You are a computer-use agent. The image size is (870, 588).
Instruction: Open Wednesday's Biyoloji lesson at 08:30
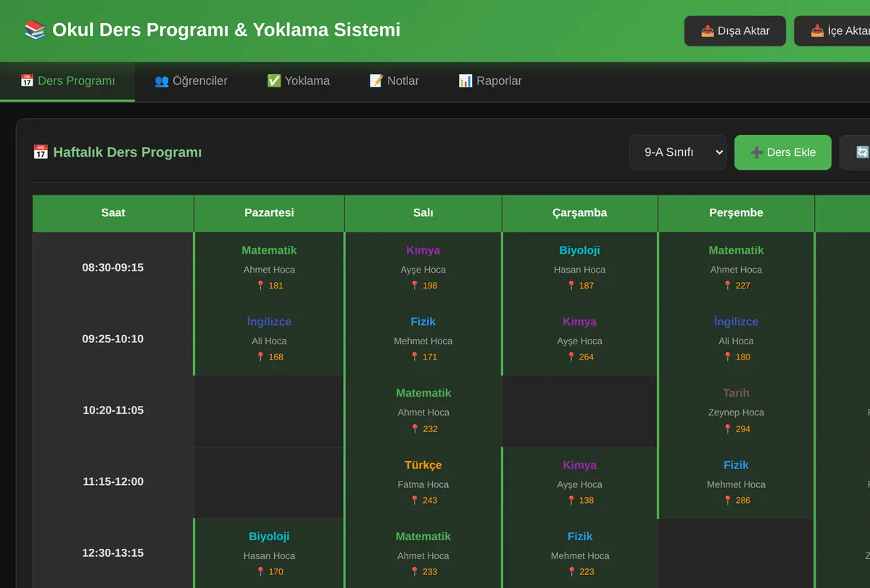point(580,268)
